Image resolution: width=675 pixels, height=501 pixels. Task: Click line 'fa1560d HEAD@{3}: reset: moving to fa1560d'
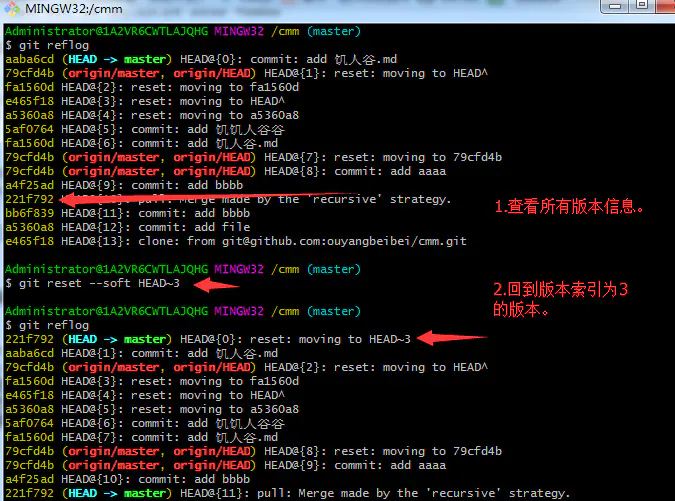152,381
